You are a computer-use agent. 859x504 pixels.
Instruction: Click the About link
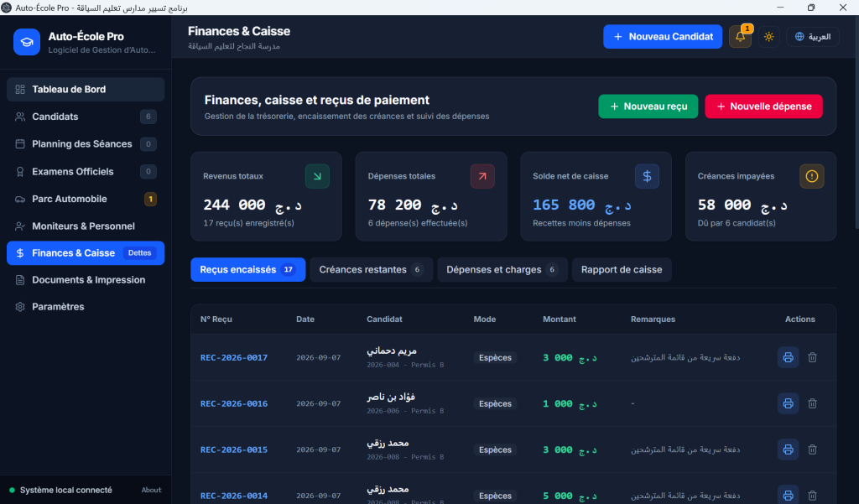tap(151, 491)
